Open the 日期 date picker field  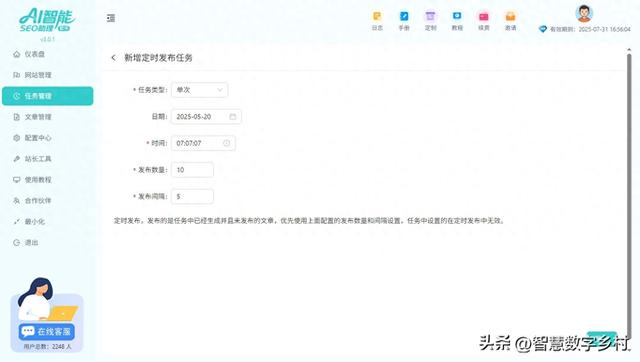click(206, 117)
